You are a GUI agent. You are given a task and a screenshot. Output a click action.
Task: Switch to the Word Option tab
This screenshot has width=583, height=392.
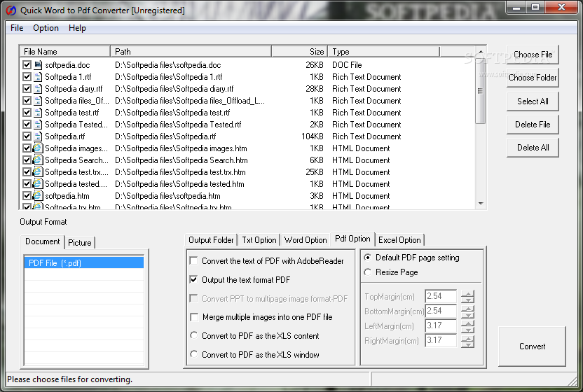pos(306,240)
